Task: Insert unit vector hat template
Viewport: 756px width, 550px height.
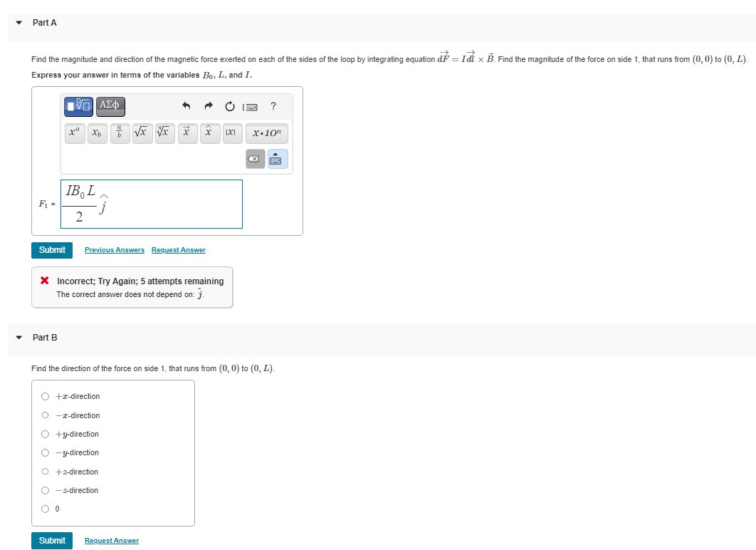Action: (x=210, y=133)
